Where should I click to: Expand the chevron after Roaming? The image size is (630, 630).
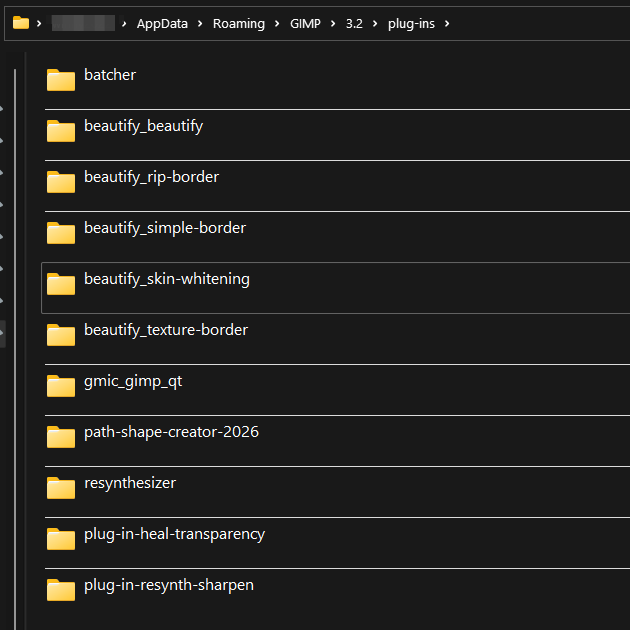[x=277, y=24]
